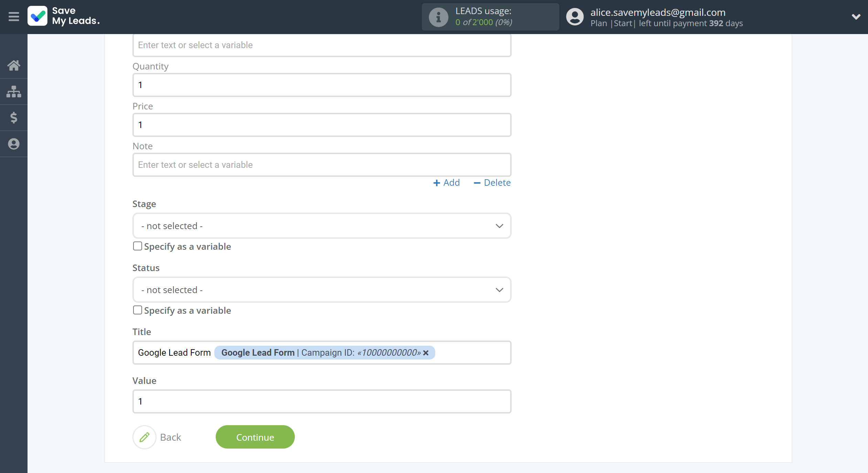The image size is (868, 473).
Task: Click the Back link
Action: point(171,437)
